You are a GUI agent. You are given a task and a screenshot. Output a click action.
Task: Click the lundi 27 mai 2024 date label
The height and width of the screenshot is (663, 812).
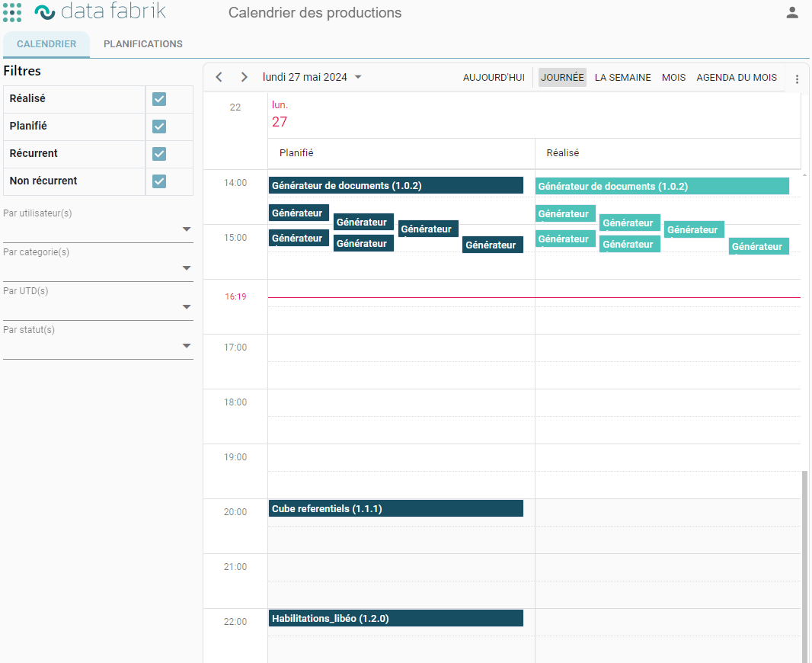305,77
